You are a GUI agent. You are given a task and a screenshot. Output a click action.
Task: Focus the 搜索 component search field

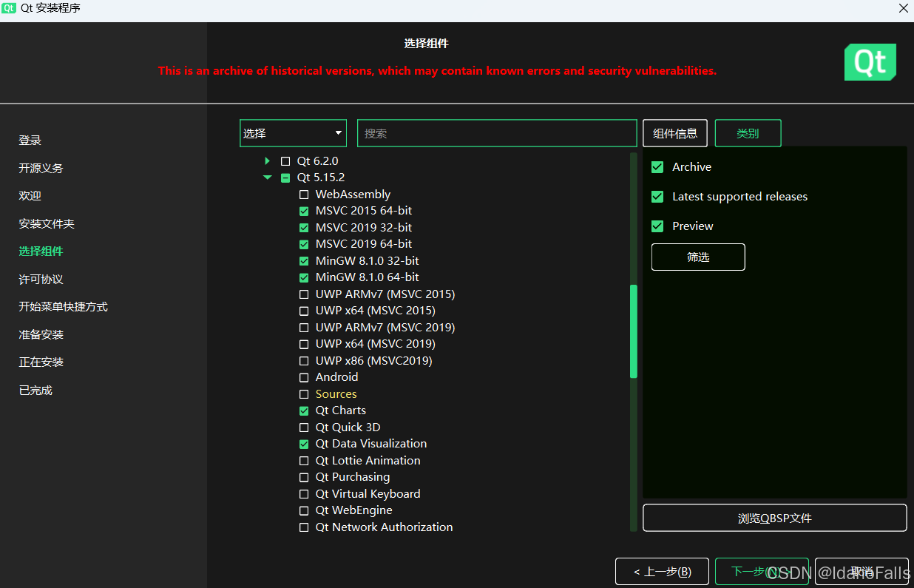497,133
